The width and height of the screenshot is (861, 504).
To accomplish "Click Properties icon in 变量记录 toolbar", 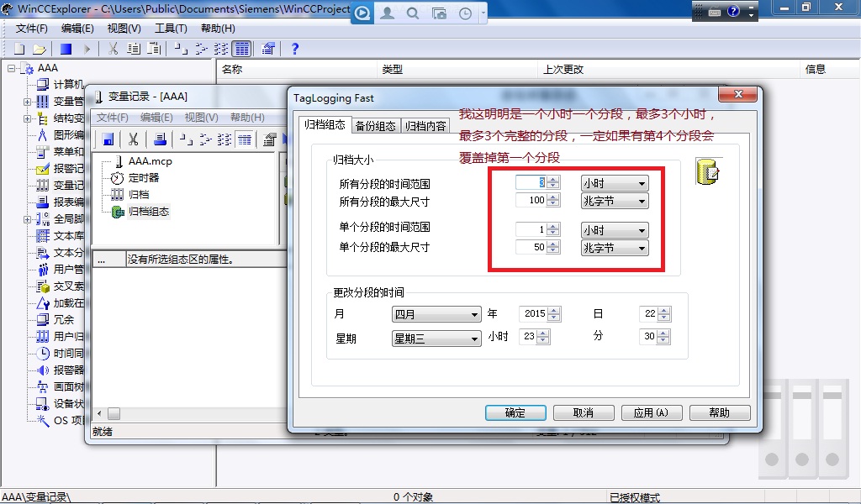I will [x=269, y=139].
